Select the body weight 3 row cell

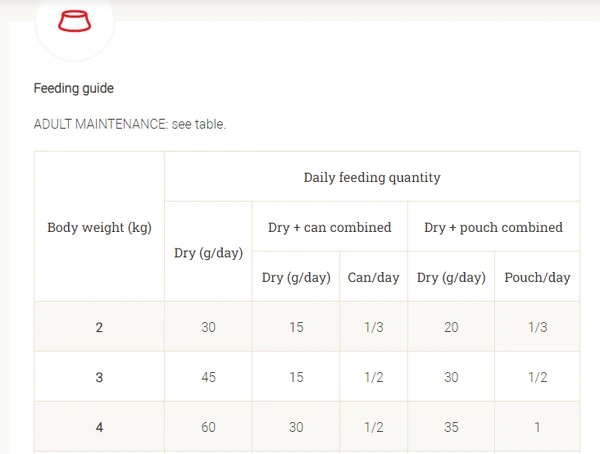[99, 377]
